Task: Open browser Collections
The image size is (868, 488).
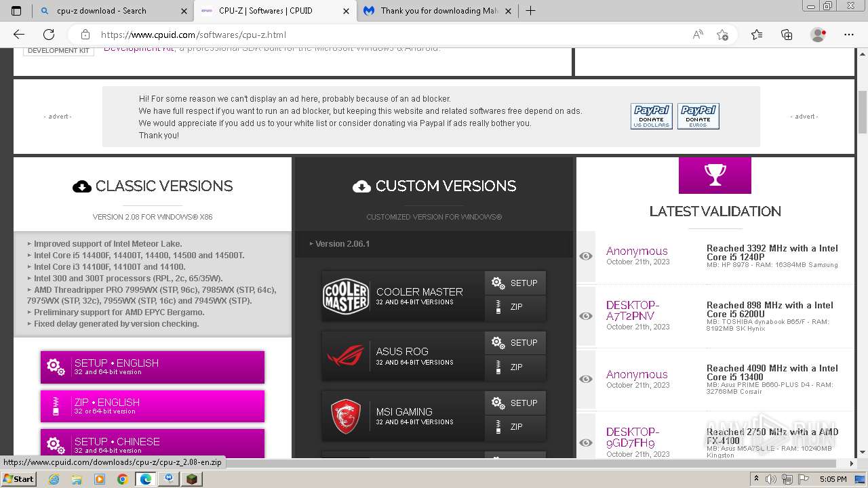Action: click(x=787, y=35)
